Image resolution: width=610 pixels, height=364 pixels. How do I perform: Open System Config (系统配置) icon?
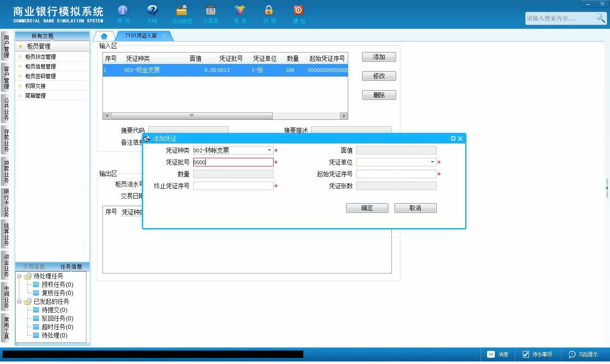tap(182, 14)
